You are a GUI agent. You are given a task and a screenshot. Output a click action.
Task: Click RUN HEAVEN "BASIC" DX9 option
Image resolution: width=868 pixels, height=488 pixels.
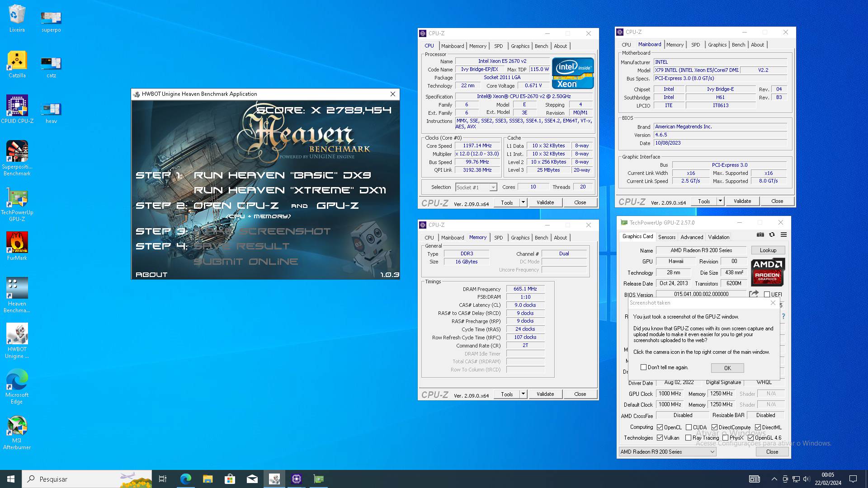tap(283, 175)
